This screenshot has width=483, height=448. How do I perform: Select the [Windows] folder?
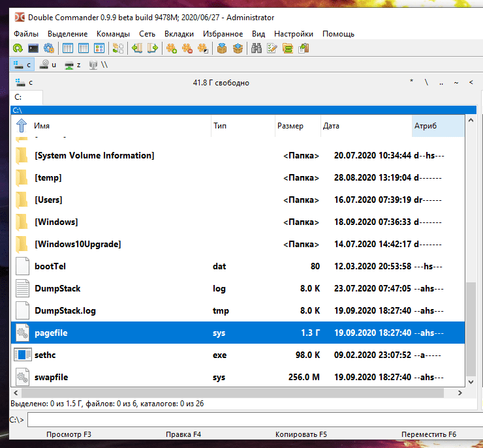click(x=238, y=222)
